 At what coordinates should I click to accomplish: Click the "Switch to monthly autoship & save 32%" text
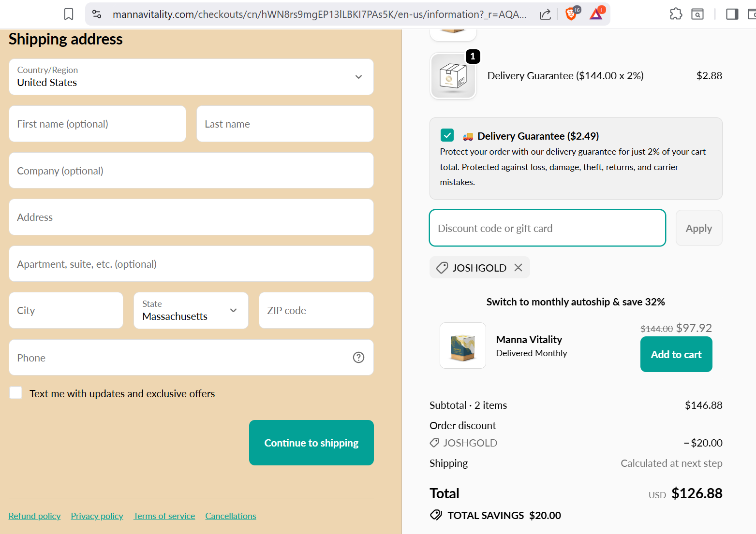click(x=576, y=302)
